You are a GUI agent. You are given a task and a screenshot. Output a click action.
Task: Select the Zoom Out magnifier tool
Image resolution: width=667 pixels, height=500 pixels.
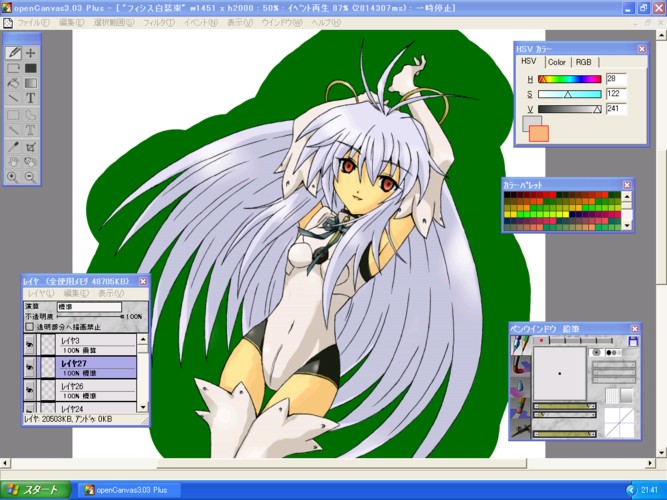[30, 177]
